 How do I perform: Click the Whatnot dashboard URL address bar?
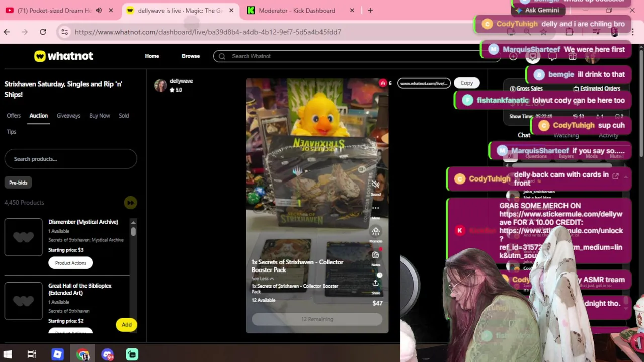[x=208, y=32]
